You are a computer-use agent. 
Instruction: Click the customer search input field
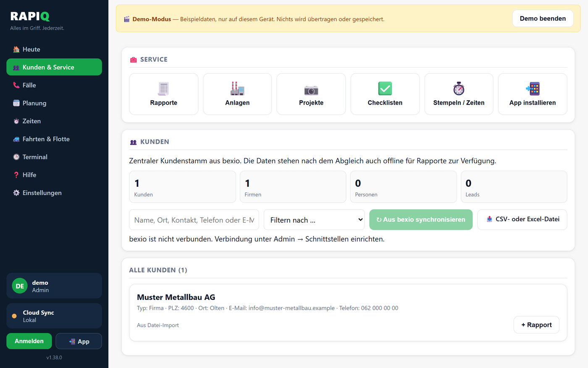click(194, 220)
